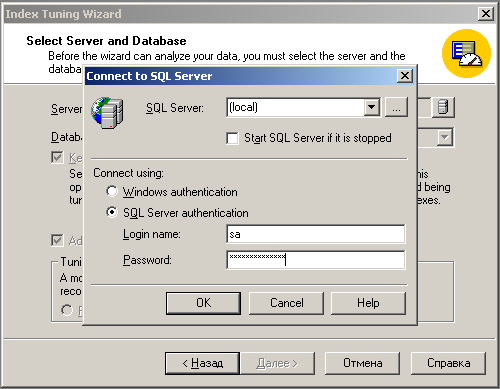Click the server database icon button behind the dialog
Screen dimensions: 500x389
click(443, 107)
